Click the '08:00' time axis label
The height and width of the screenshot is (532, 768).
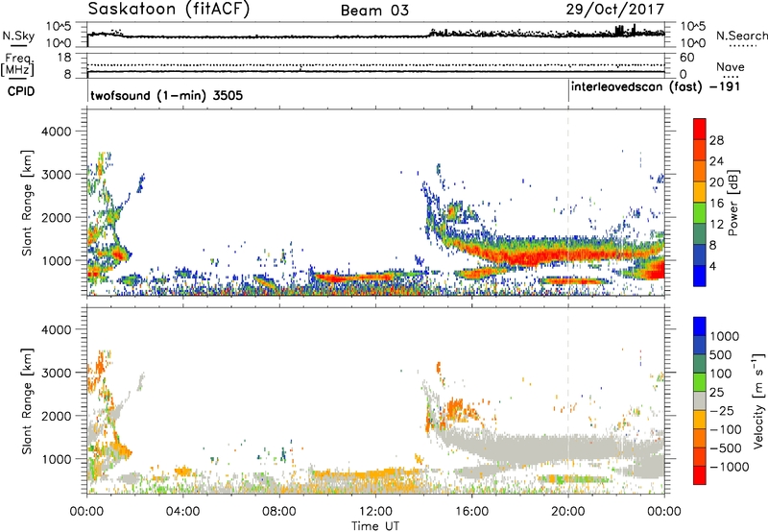coord(279,512)
